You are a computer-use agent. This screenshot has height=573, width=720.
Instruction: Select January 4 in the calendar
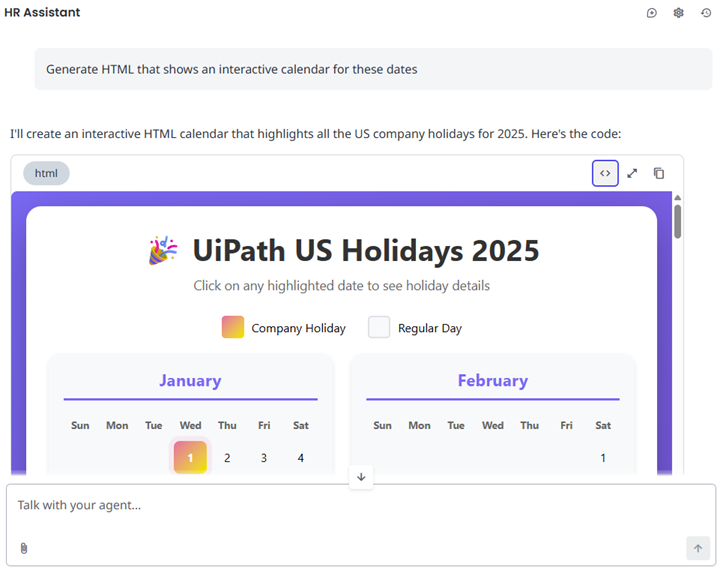tap(301, 458)
